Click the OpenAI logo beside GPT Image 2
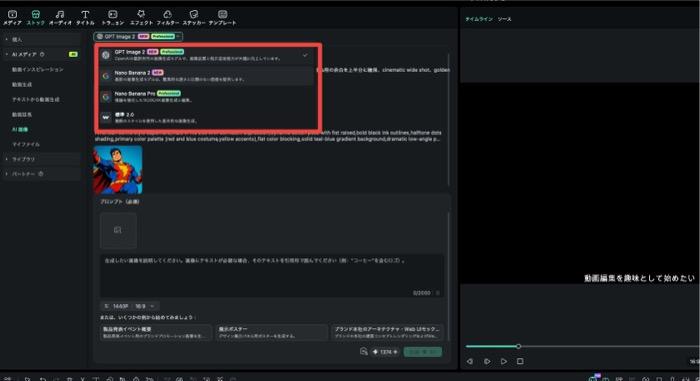This screenshot has height=381, width=700. pos(106,55)
